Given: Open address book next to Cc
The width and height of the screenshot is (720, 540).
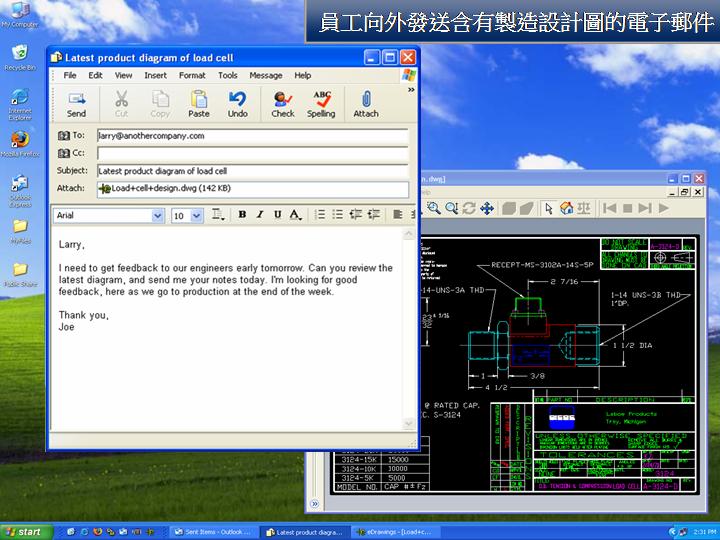Looking at the screenshot, I should [64, 153].
